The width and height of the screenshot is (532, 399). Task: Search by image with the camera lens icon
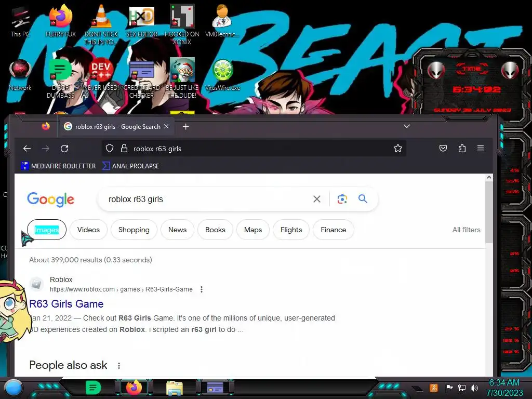tap(342, 199)
